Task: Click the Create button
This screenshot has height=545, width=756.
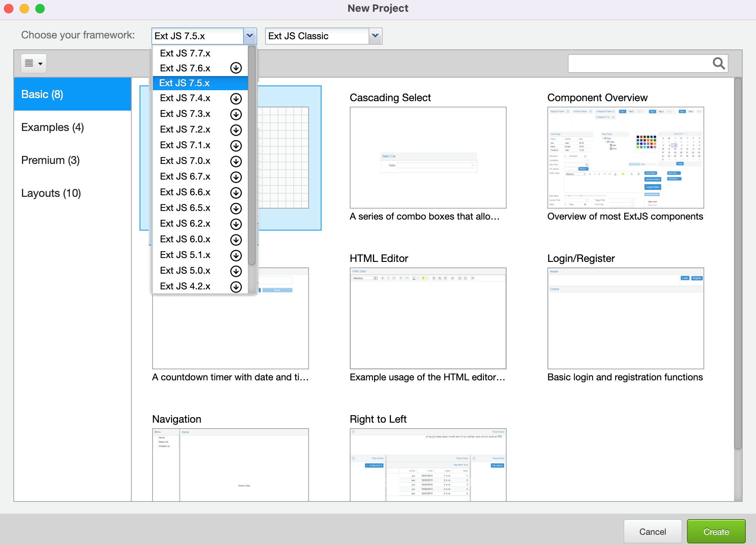Action: coord(716,531)
